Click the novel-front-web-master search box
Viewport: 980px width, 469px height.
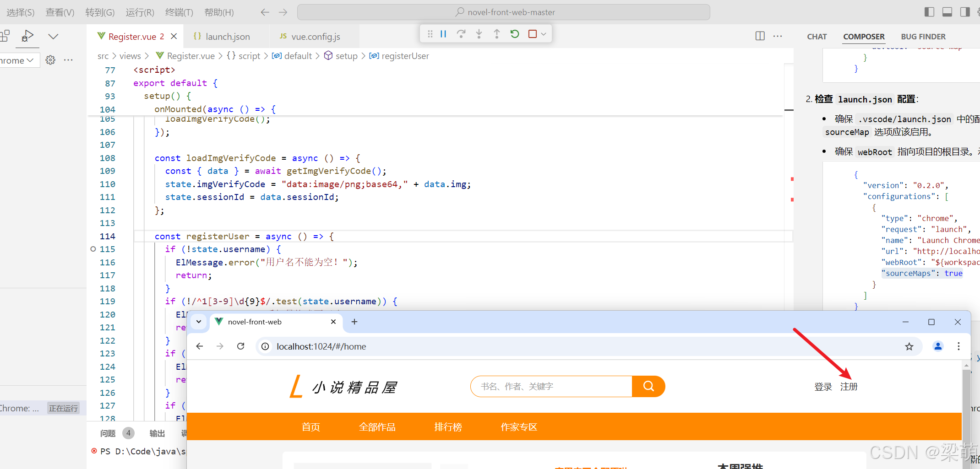[x=504, y=12]
